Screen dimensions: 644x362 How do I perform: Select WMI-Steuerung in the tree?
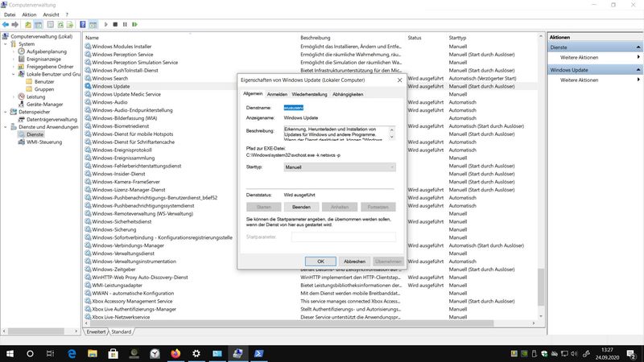click(44, 142)
